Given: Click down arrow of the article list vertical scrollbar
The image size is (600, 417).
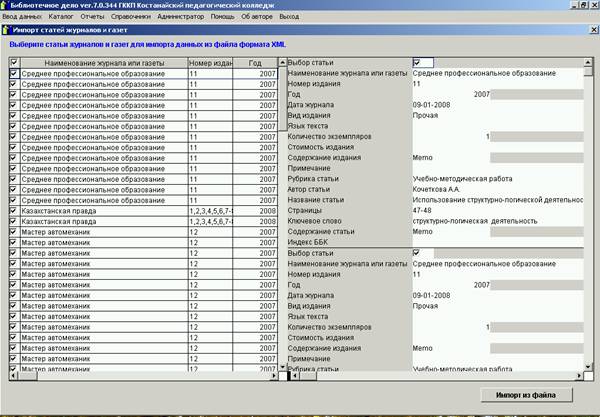Looking at the screenshot, I should click(x=283, y=367).
